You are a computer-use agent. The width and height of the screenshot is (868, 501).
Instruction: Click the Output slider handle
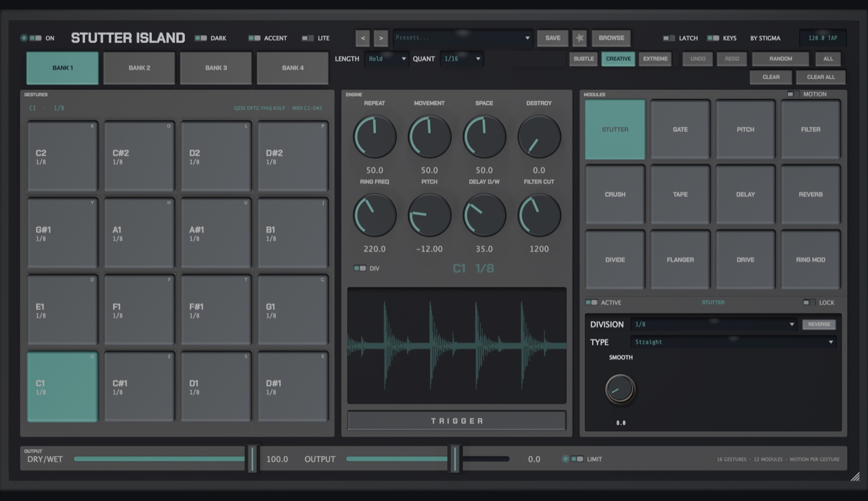(x=455, y=459)
